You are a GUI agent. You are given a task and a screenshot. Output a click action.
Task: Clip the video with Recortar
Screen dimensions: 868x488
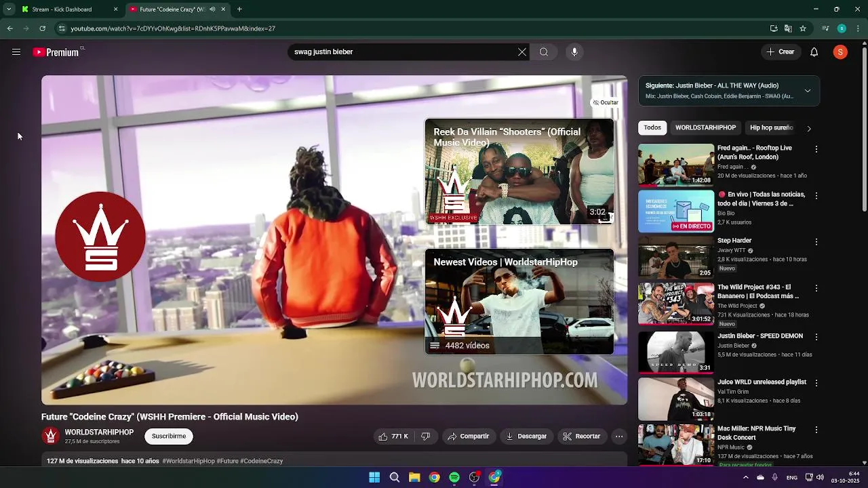[x=582, y=436]
